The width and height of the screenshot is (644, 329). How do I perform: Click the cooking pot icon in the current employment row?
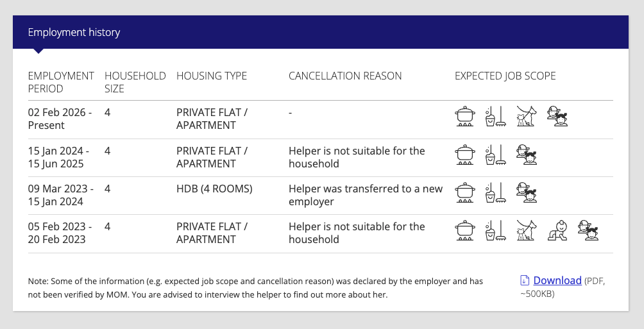(465, 116)
